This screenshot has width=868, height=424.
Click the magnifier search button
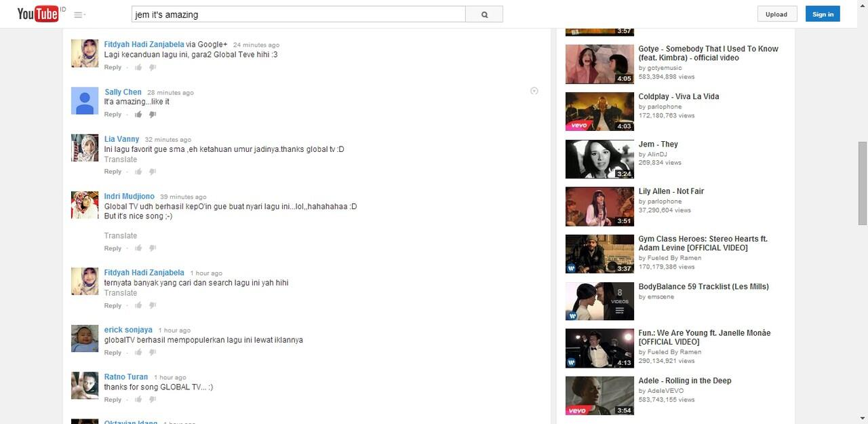(x=484, y=14)
